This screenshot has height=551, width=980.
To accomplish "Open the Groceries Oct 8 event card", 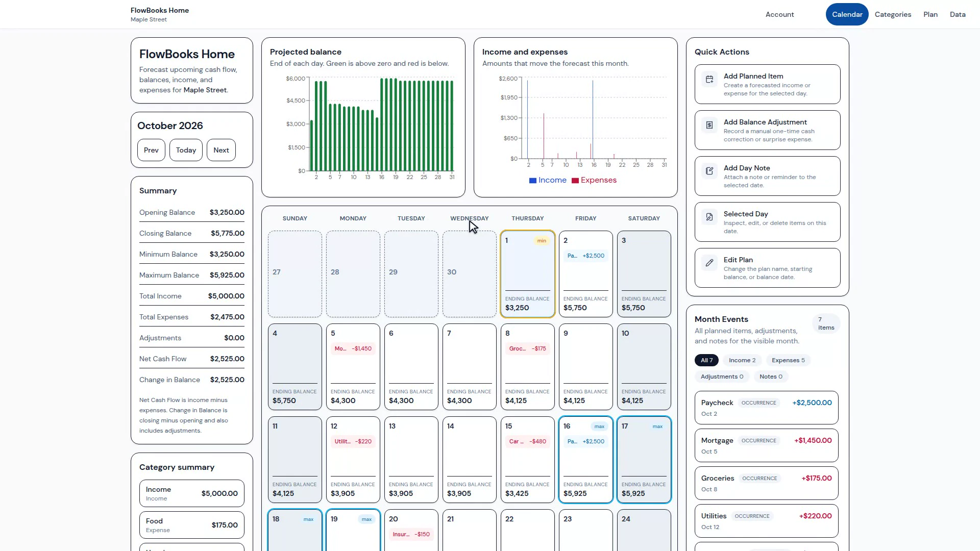I will [766, 483].
